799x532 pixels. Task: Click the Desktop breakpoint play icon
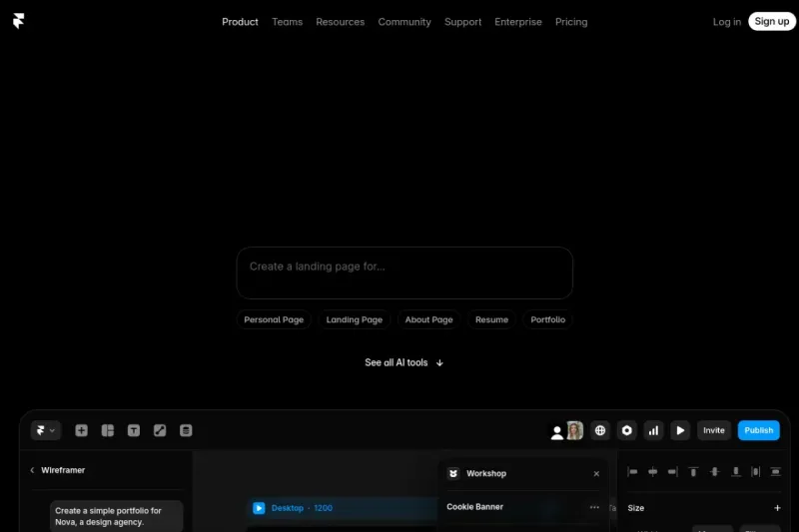pos(259,508)
